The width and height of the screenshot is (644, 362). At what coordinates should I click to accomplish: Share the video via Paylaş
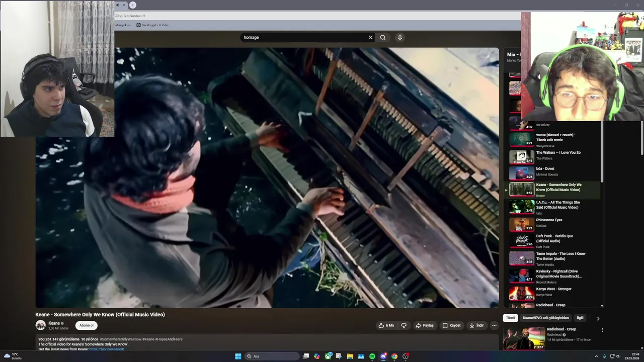pos(425,325)
